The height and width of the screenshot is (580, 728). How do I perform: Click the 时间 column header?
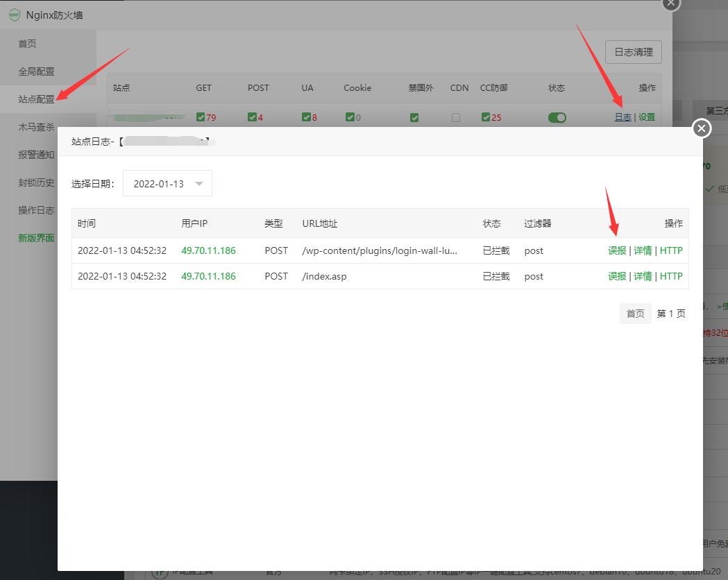(x=87, y=223)
